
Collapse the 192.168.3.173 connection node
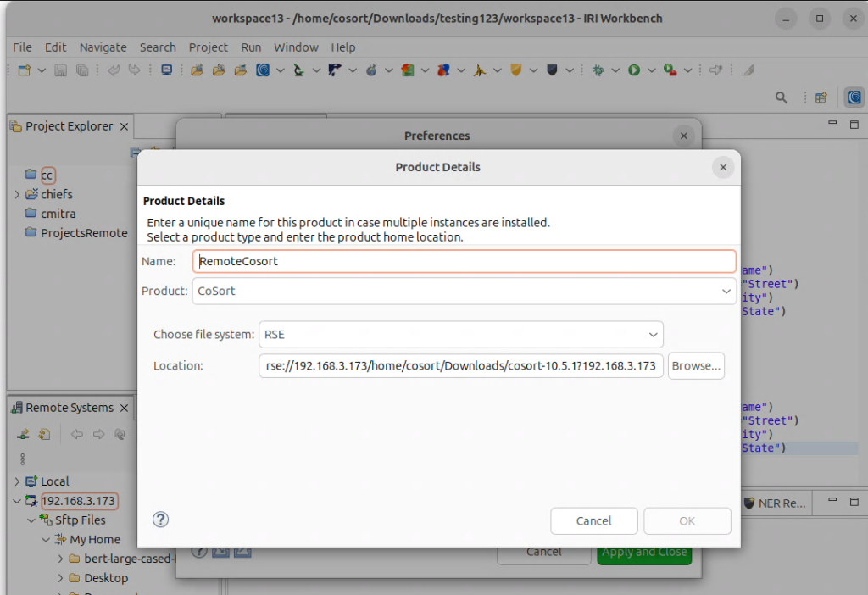[17, 501]
